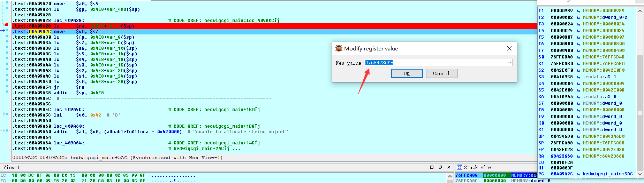This screenshot has height=183, width=644.
Task: Click the red breakpoint marker at 00409A28
Action: pos(7,25)
